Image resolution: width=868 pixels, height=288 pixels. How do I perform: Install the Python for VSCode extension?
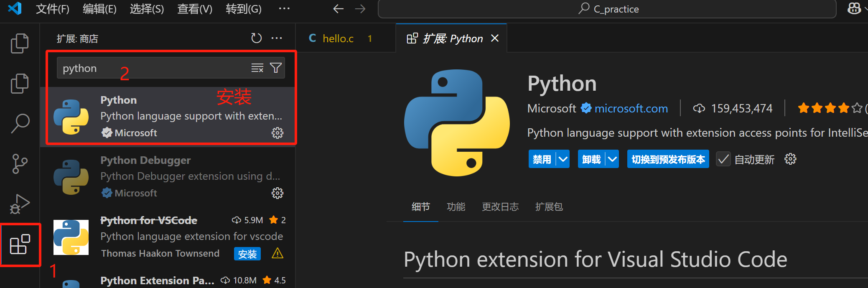coord(247,254)
